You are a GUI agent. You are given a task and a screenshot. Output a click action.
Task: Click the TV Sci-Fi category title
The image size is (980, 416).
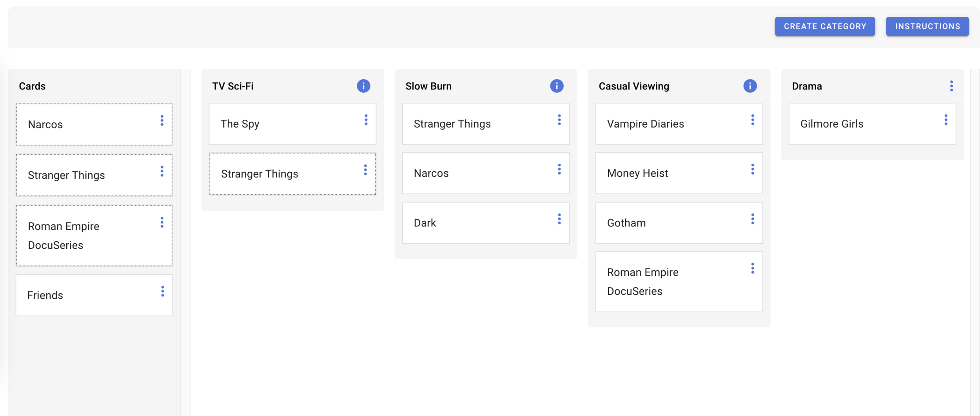pyautogui.click(x=233, y=86)
